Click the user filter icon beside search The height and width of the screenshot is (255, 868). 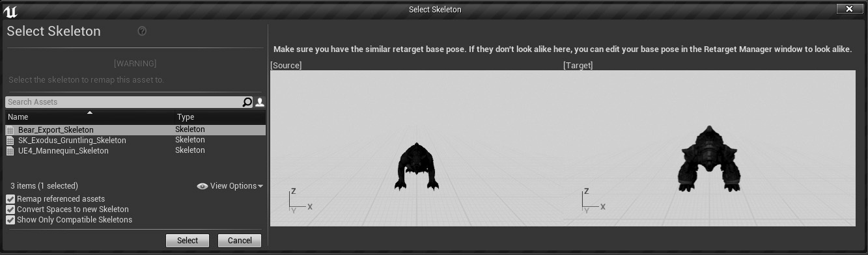[260, 102]
